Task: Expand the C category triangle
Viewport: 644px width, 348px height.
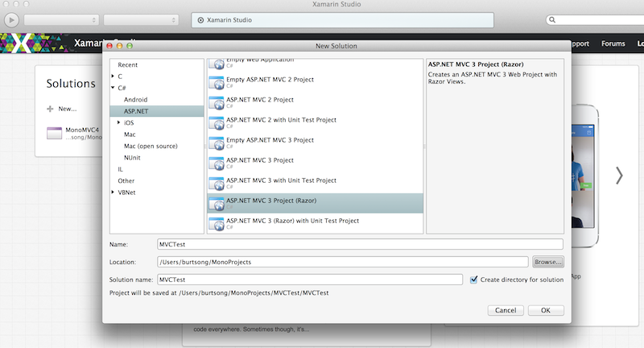Action: tap(113, 76)
